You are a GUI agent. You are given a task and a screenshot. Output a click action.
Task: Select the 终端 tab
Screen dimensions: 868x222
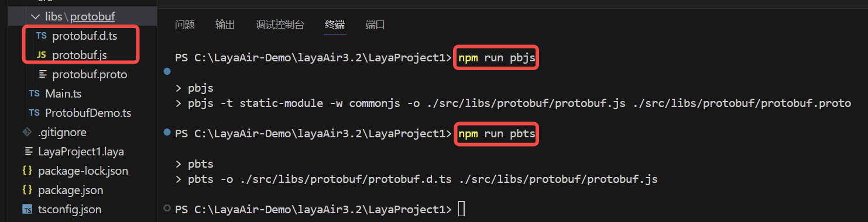click(x=335, y=25)
